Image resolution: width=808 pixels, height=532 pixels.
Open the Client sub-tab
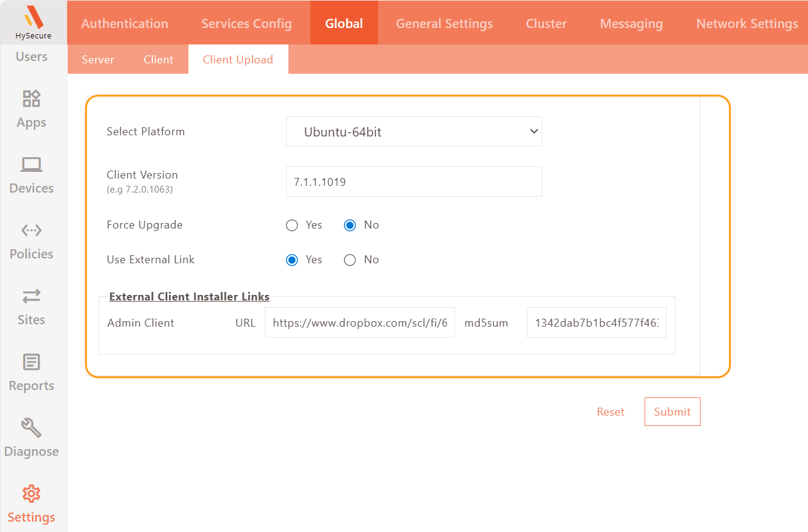click(x=159, y=60)
